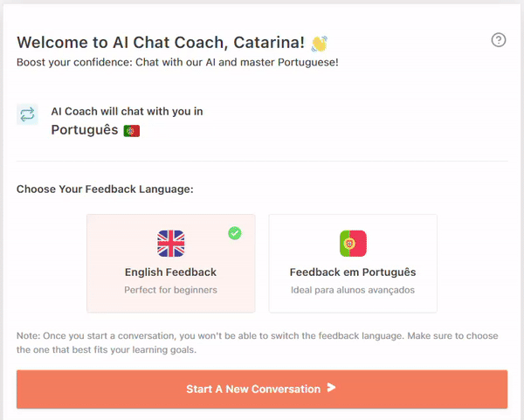Click "AI Coach will chat with you in" text
The height and width of the screenshot is (420, 524).
[128, 112]
